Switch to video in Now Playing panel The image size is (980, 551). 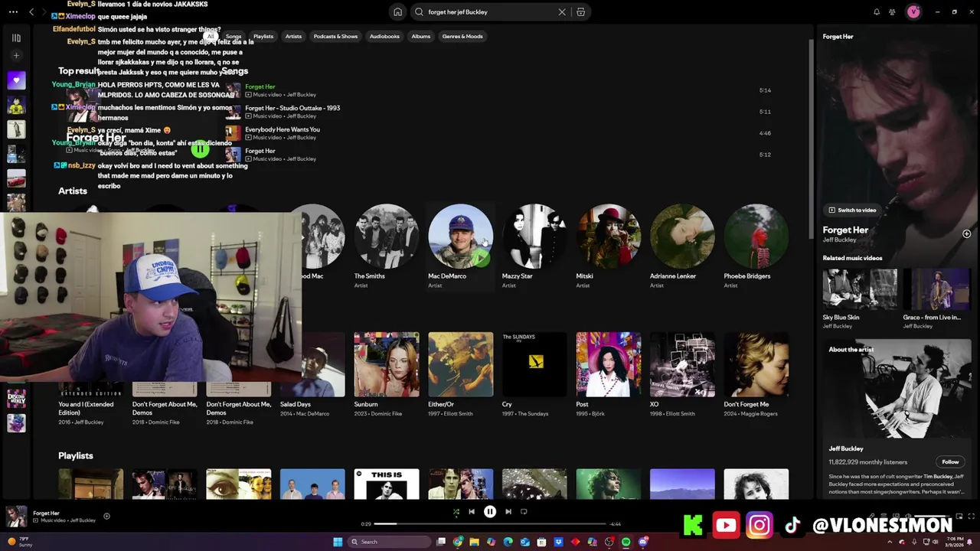coord(852,210)
